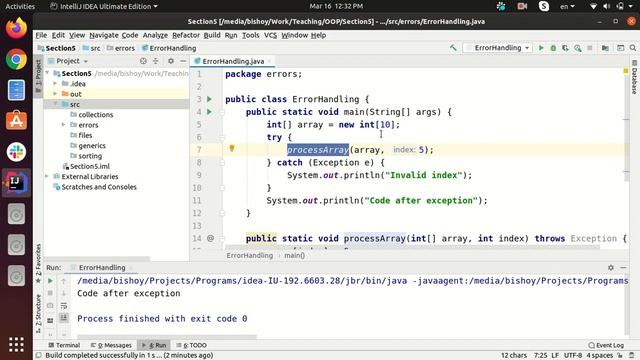Click stop icon in Run panel

coord(50,293)
